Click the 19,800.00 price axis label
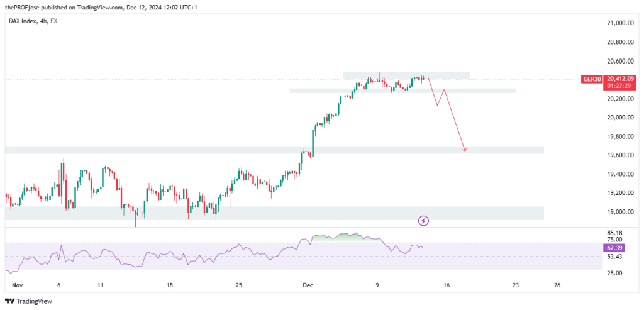The image size is (644, 310). [x=622, y=136]
